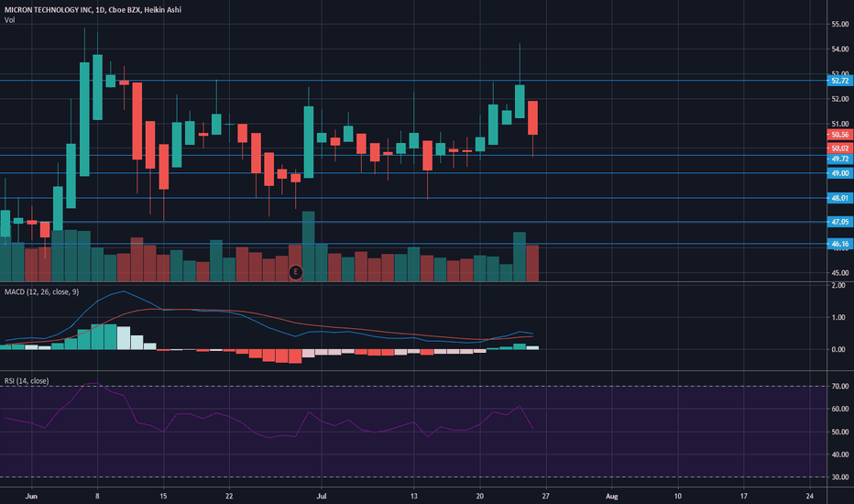Image resolution: width=854 pixels, height=504 pixels.
Task: Select the Vol indicator label
Action: coord(10,20)
